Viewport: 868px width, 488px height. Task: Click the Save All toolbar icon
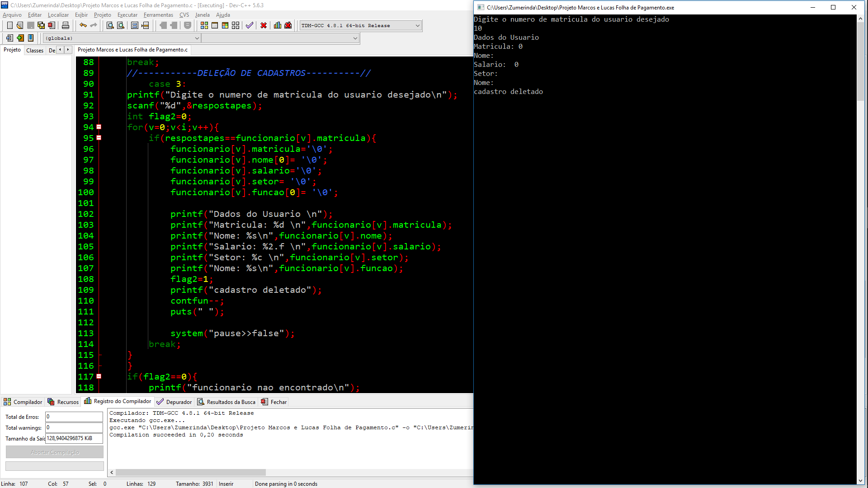pyautogui.click(x=41, y=25)
